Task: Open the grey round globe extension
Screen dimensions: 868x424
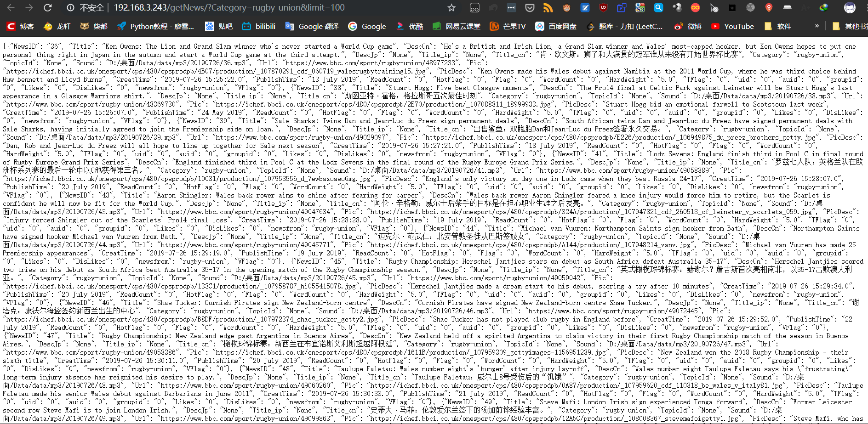Action: coord(750,8)
